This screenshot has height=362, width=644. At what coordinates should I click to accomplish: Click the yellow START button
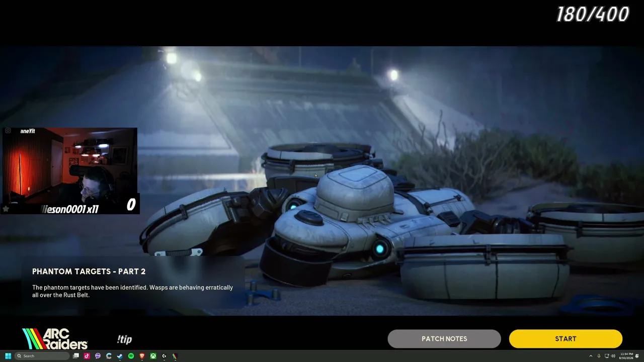566,339
